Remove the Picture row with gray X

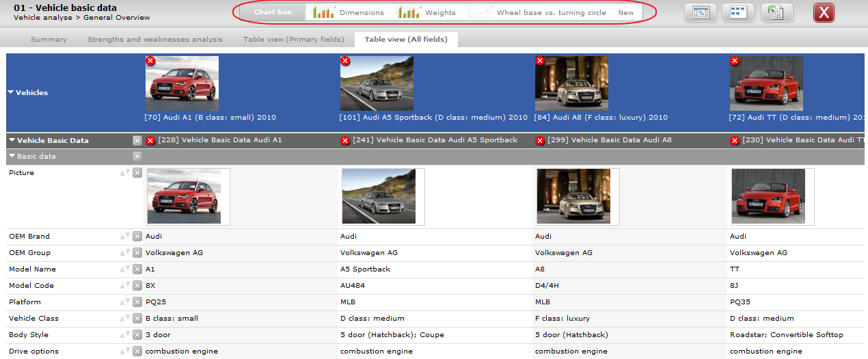pos(137,173)
